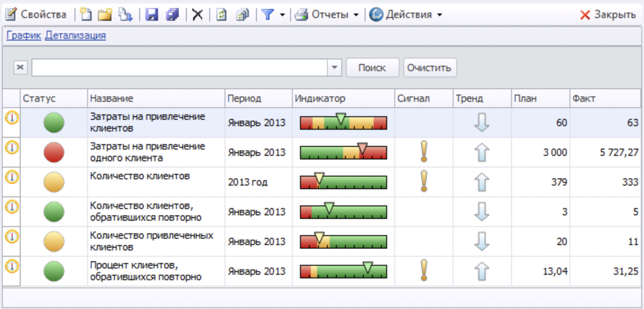
Task: Open the Действия actions menu
Action: coord(406,15)
